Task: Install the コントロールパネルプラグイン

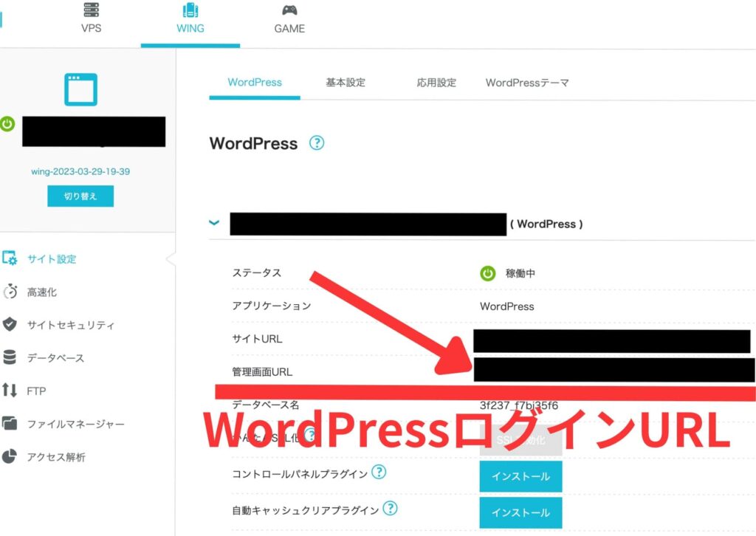Action: click(x=520, y=476)
